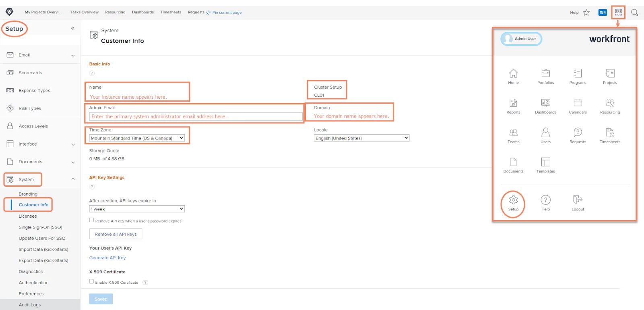The height and width of the screenshot is (310, 644).
Task: Select Single Sign-On (SSO) under System
Action: tap(40, 227)
